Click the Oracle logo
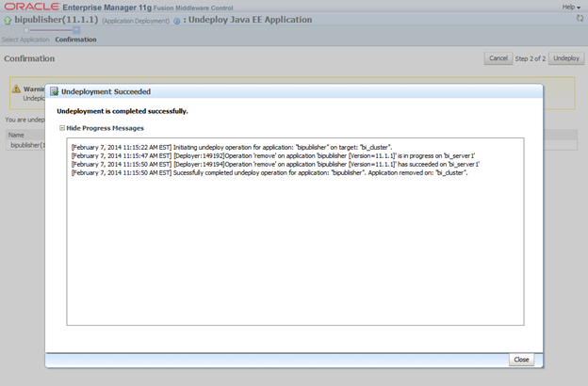Screen dimensions: 588x386 [30, 7]
